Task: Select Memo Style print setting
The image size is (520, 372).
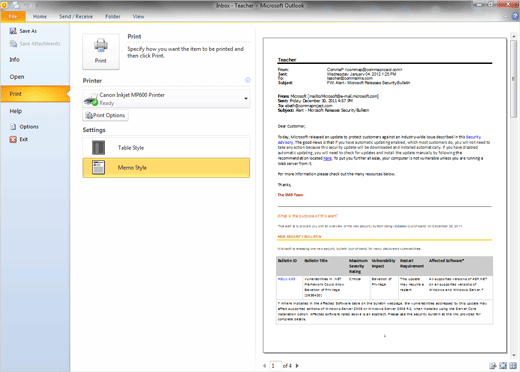Action: click(x=166, y=168)
